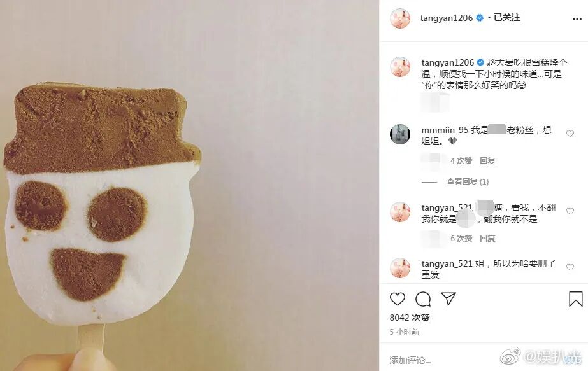The width and height of the screenshot is (588, 371).
Task: Open comments via the speech bubble icon
Action: click(x=423, y=299)
